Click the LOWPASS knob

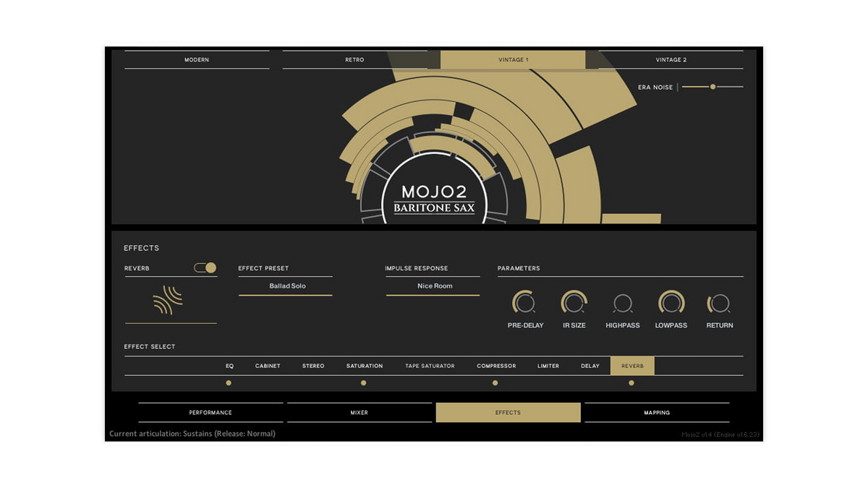coord(671,302)
